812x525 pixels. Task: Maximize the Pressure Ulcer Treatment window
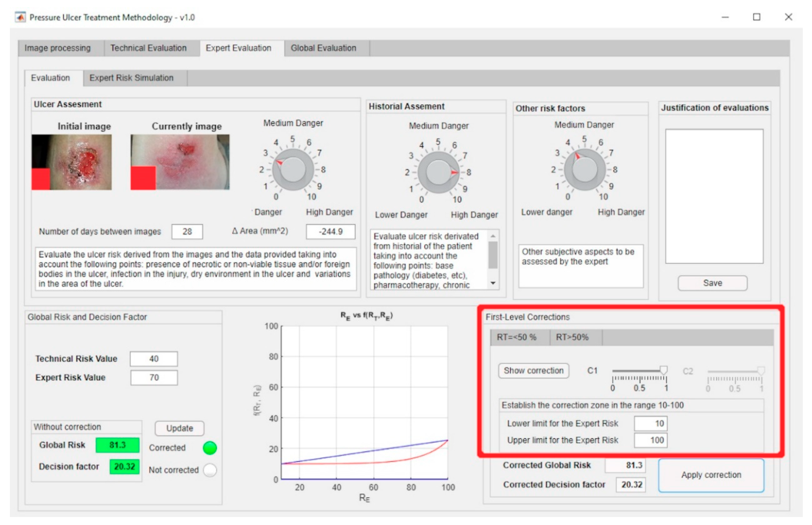tap(757, 17)
